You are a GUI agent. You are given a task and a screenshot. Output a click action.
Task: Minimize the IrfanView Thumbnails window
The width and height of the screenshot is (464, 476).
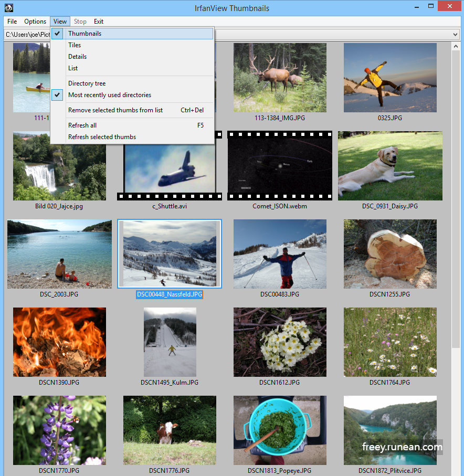click(417, 7)
